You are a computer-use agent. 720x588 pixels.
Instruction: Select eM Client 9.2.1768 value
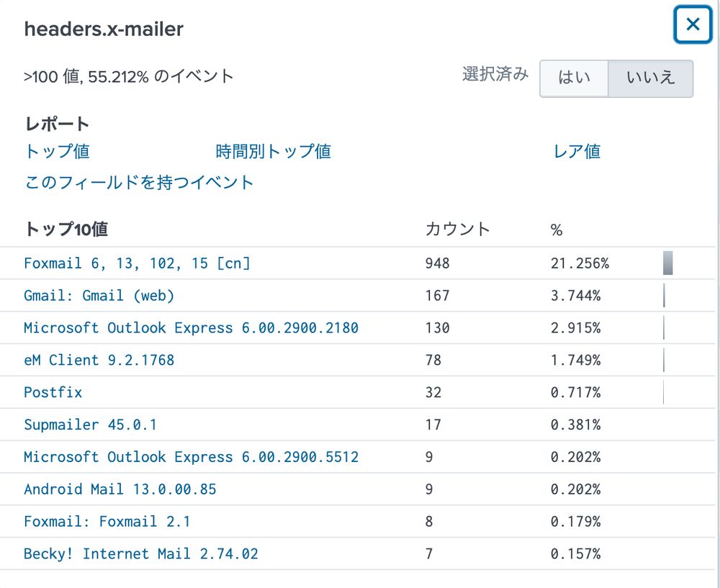[x=99, y=360]
